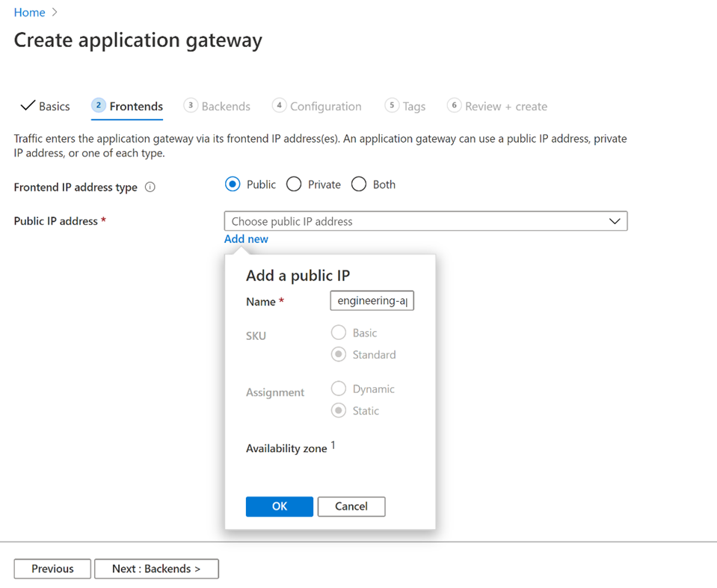The height and width of the screenshot is (588, 717).
Task: Click the Frontend IP address type info icon
Action: [x=150, y=188]
